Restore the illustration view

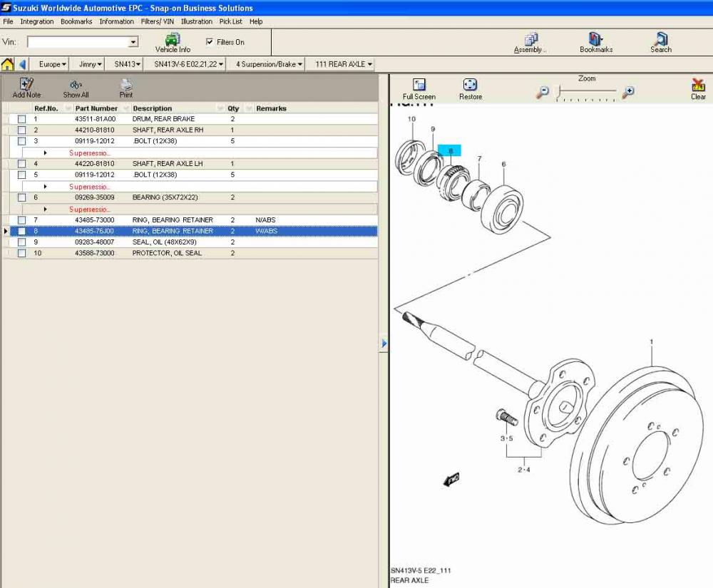point(470,85)
